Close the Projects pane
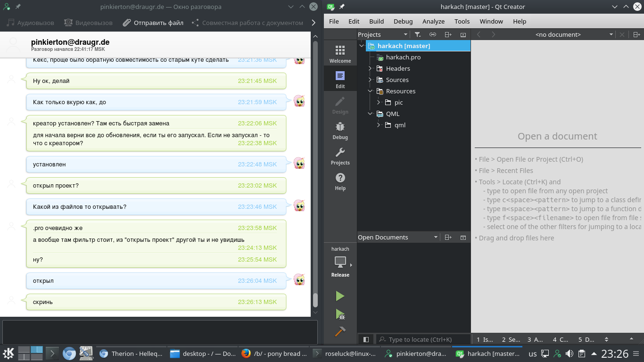 463,34
